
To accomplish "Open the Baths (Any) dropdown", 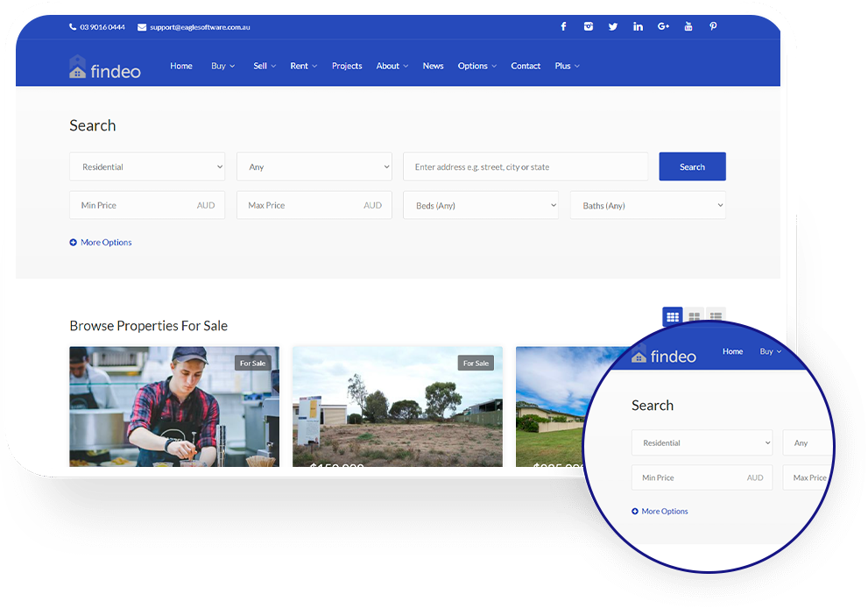I will click(x=647, y=205).
